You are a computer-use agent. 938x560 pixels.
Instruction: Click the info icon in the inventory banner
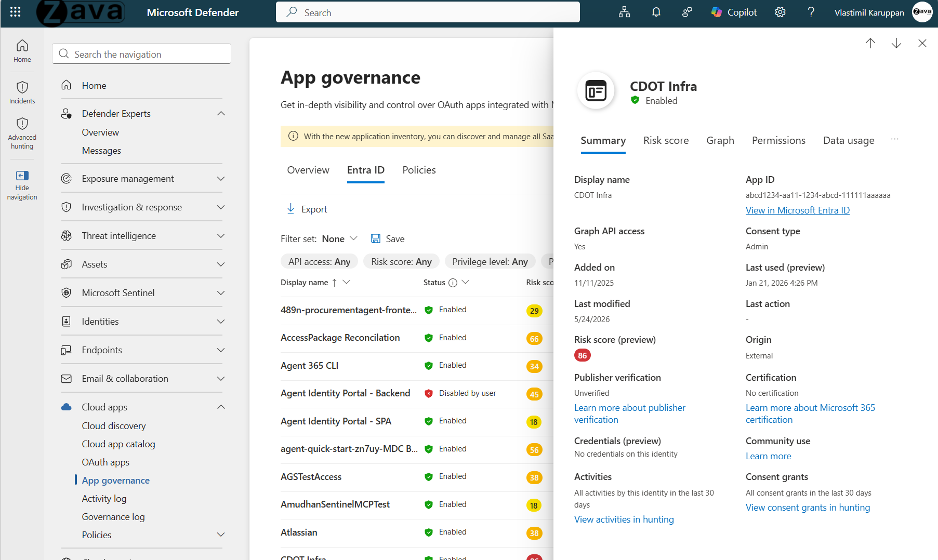(x=293, y=136)
